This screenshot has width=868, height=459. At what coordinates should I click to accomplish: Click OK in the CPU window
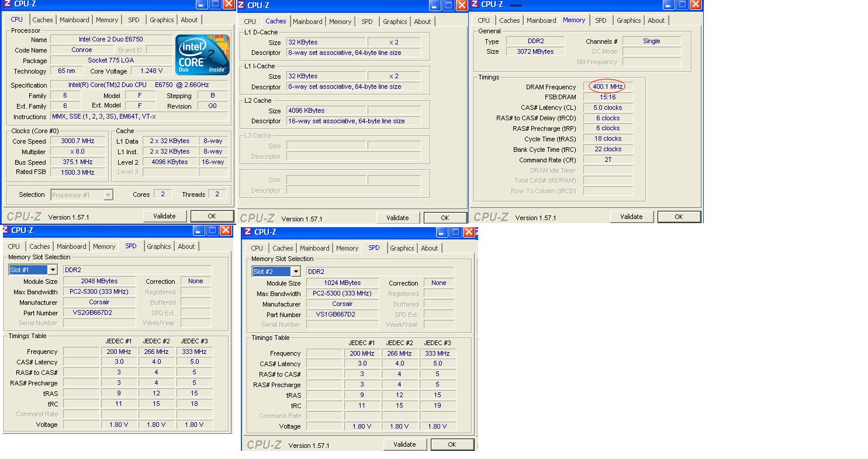coord(212,215)
